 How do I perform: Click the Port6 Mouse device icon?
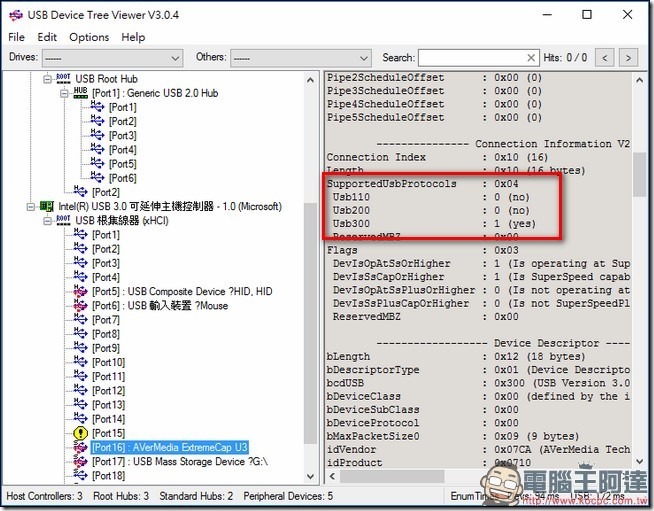coord(80,305)
